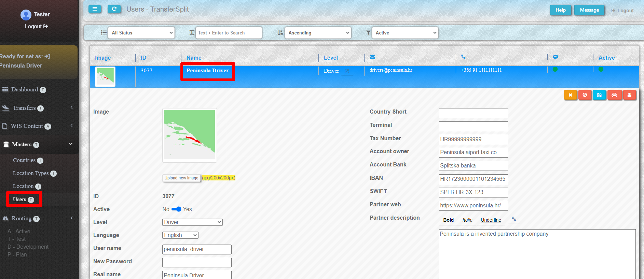
Task: Toggle the hamburger menu button
Action: point(95,9)
